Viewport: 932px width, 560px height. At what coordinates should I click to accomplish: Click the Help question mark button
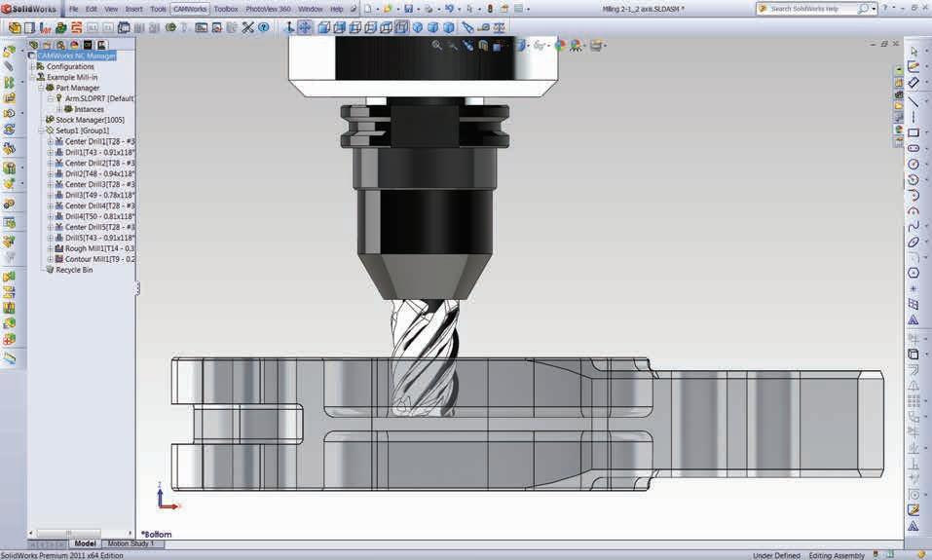(885, 9)
